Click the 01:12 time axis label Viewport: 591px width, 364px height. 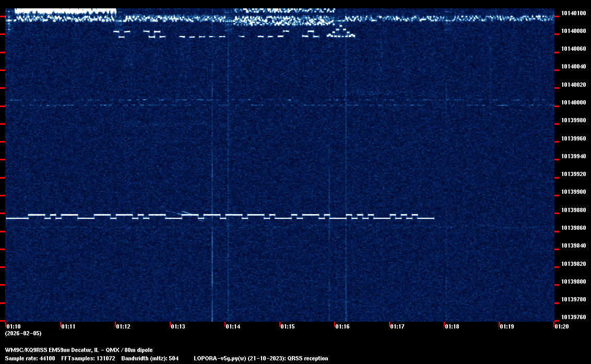tap(123, 326)
